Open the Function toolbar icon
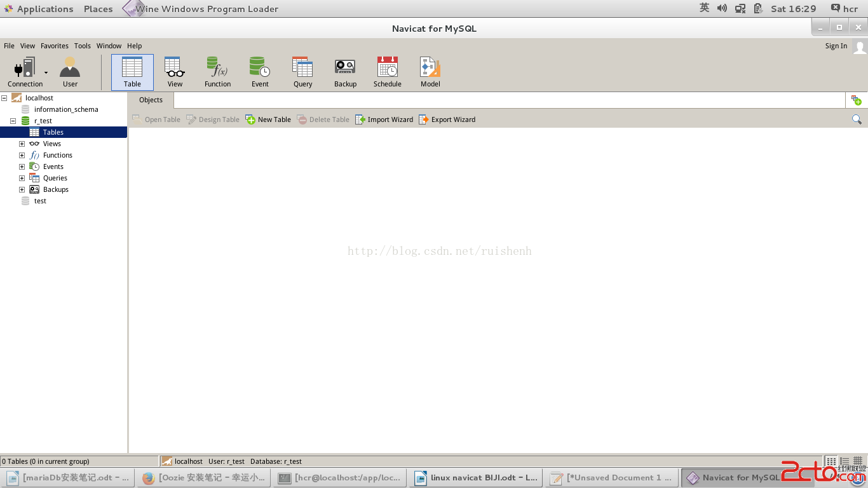 [x=217, y=72]
